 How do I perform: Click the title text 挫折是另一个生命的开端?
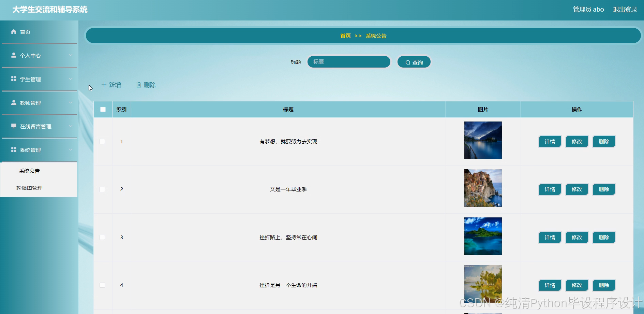[x=288, y=285]
